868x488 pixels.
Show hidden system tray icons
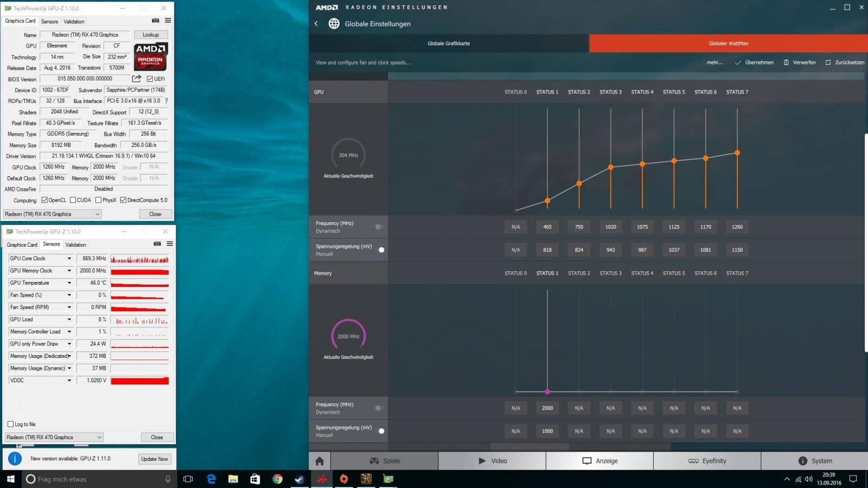click(787, 479)
